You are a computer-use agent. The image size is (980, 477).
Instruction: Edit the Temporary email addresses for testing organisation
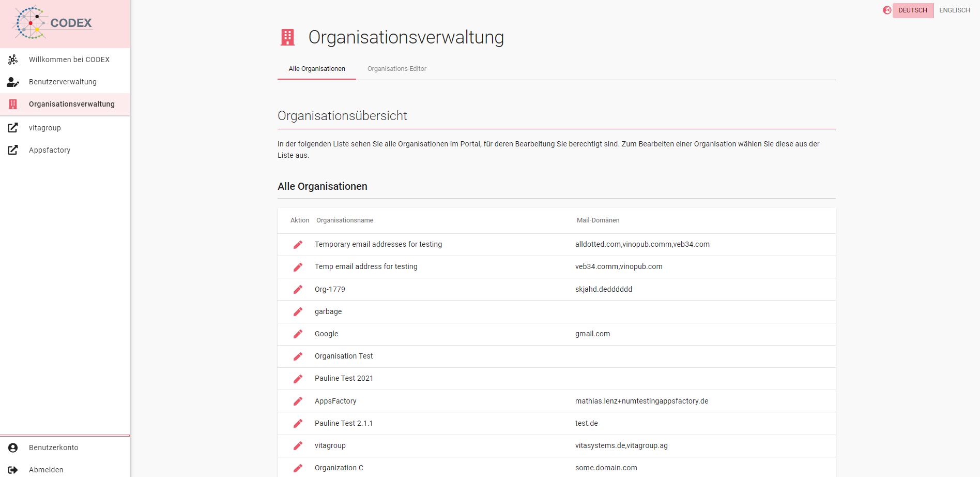298,245
